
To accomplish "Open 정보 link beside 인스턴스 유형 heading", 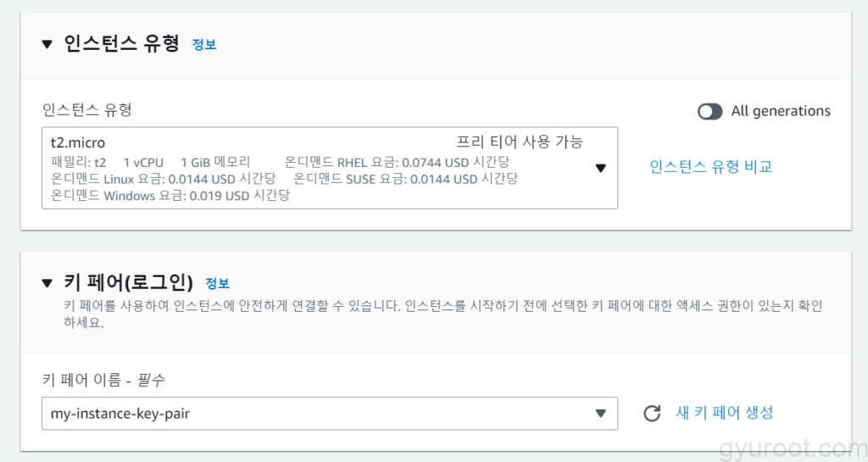I will coord(204,45).
